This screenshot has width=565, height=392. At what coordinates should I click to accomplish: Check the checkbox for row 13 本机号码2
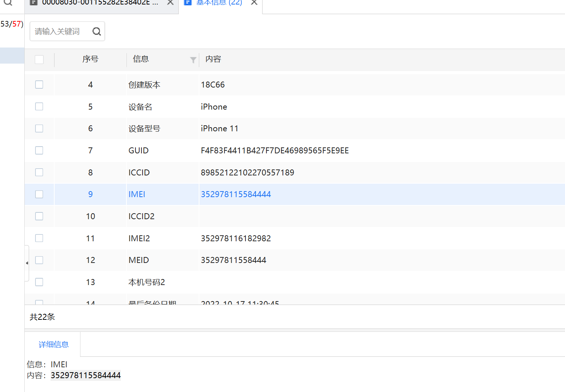point(39,282)
